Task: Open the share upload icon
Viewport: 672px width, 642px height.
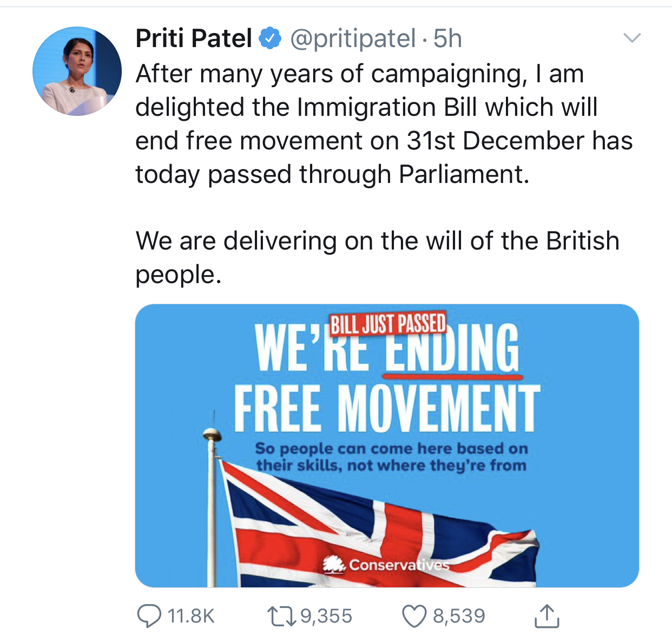Action: tap(546, 615)
